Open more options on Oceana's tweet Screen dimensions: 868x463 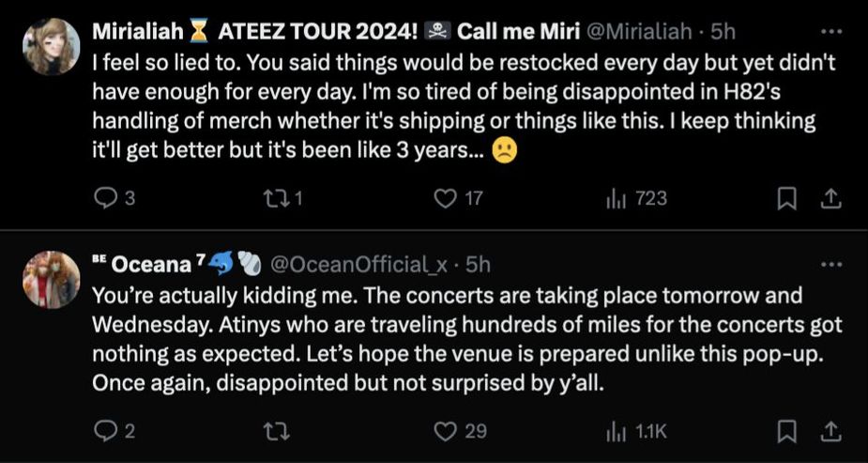click(831, 264)
